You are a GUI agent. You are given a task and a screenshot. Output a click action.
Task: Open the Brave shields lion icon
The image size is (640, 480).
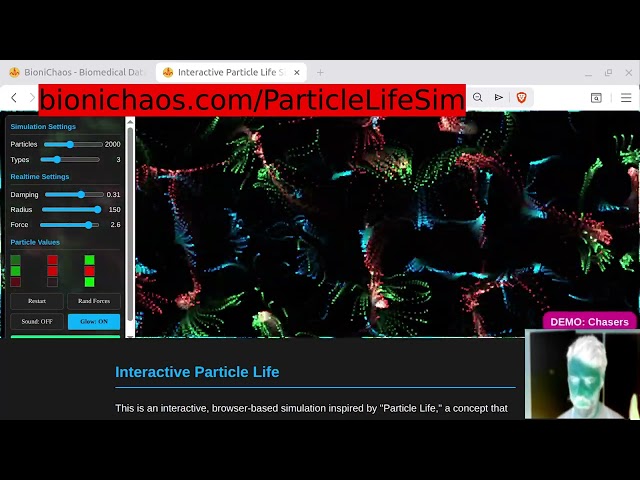(521, 98)
